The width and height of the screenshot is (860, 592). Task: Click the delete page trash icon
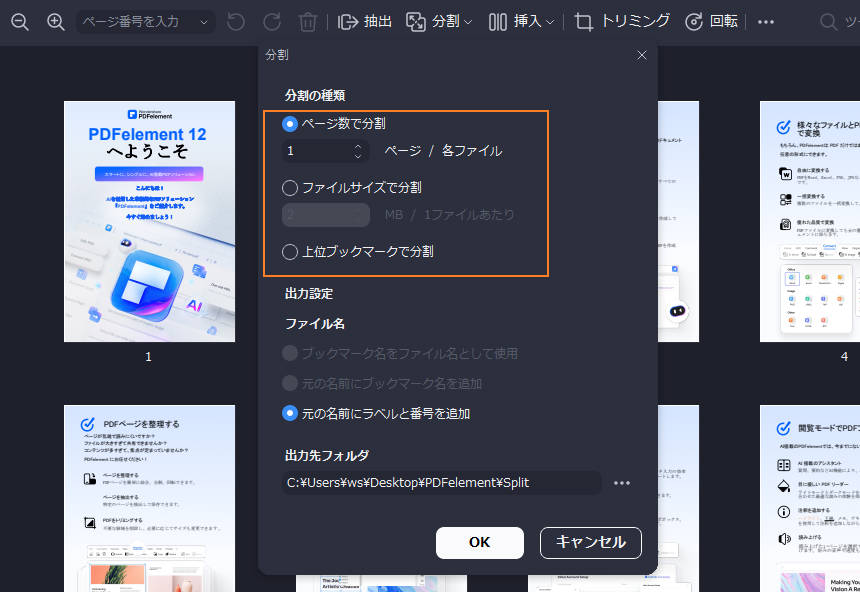tap(308, 21)
